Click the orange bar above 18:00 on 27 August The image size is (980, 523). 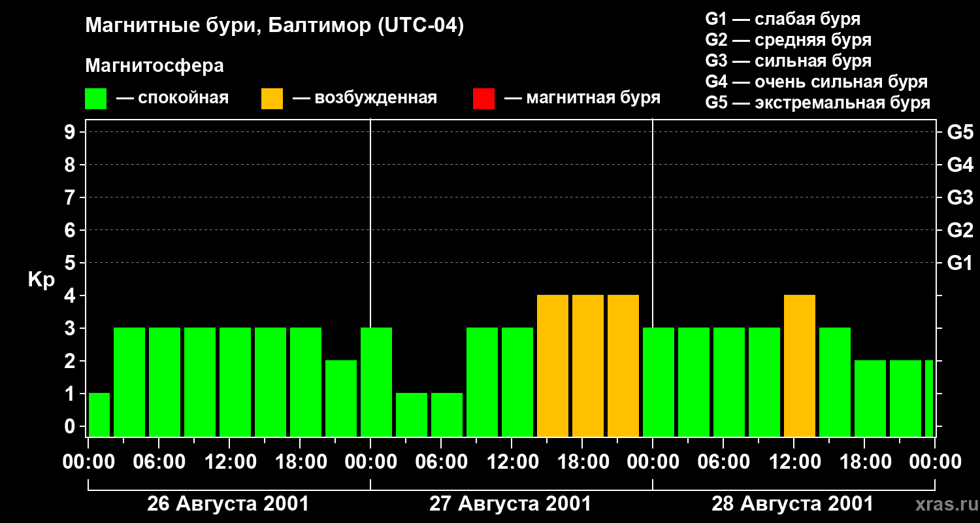[588, 366]
